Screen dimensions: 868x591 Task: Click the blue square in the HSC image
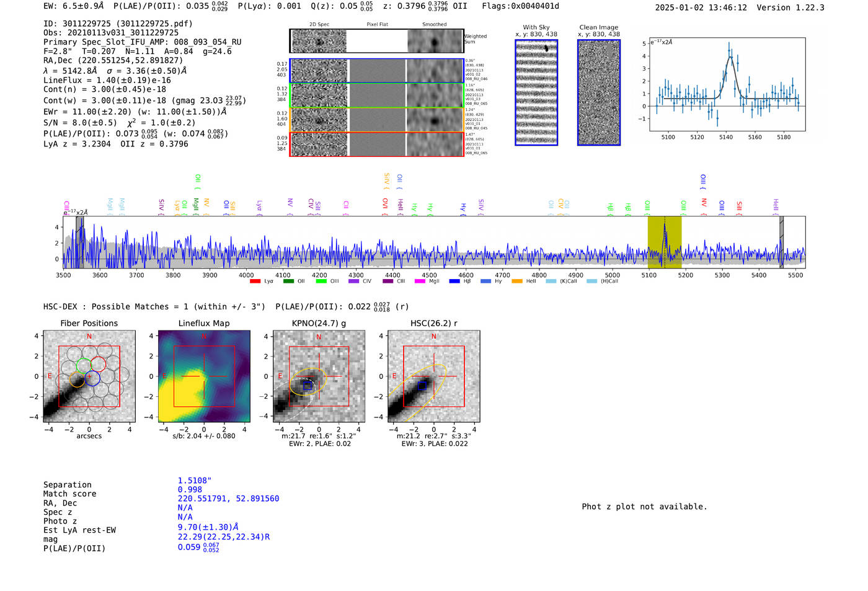[x=422, y=386]
